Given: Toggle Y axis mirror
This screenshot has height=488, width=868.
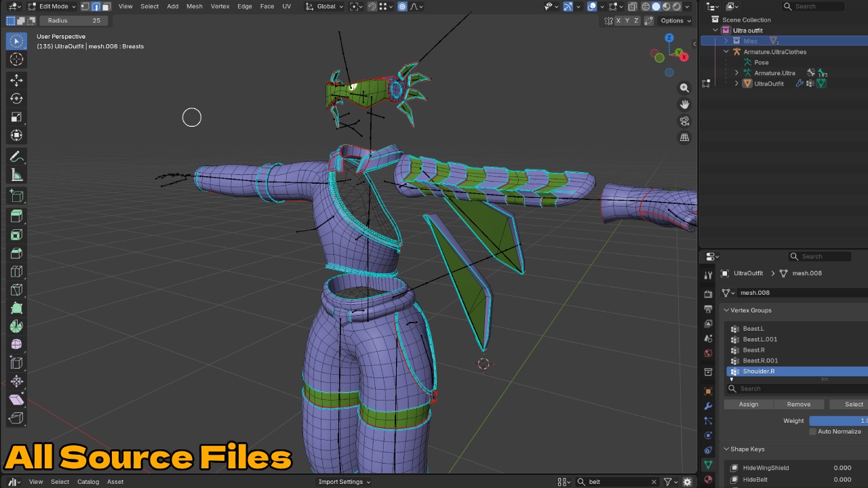Looking at the screenshot, I should pos(627,21).
